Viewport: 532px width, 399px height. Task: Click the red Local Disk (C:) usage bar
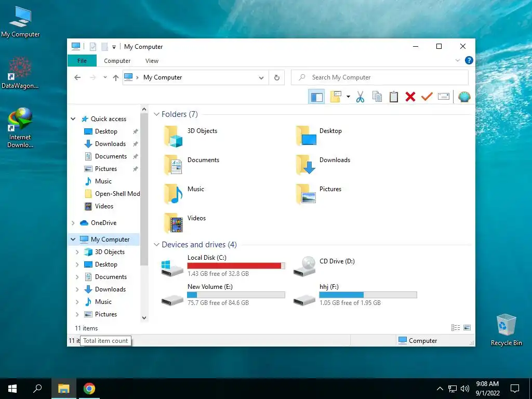tap(236, 265)
